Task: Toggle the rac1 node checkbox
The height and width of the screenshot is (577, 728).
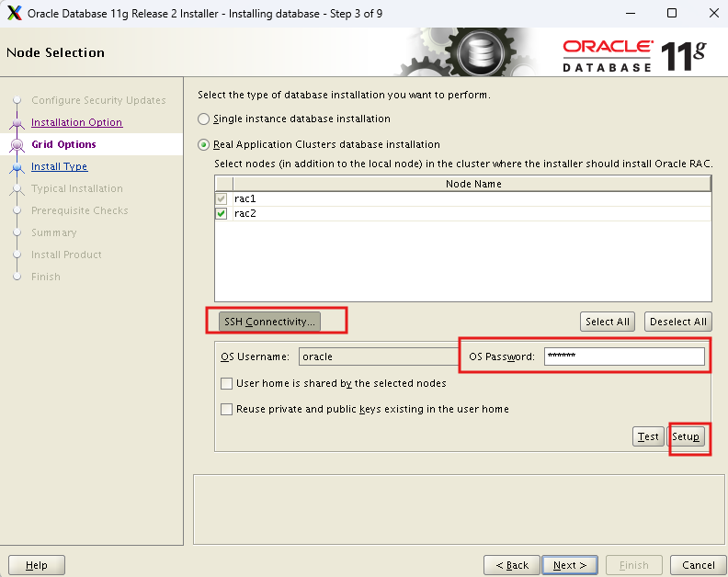Action: click(x=222, y=198)
